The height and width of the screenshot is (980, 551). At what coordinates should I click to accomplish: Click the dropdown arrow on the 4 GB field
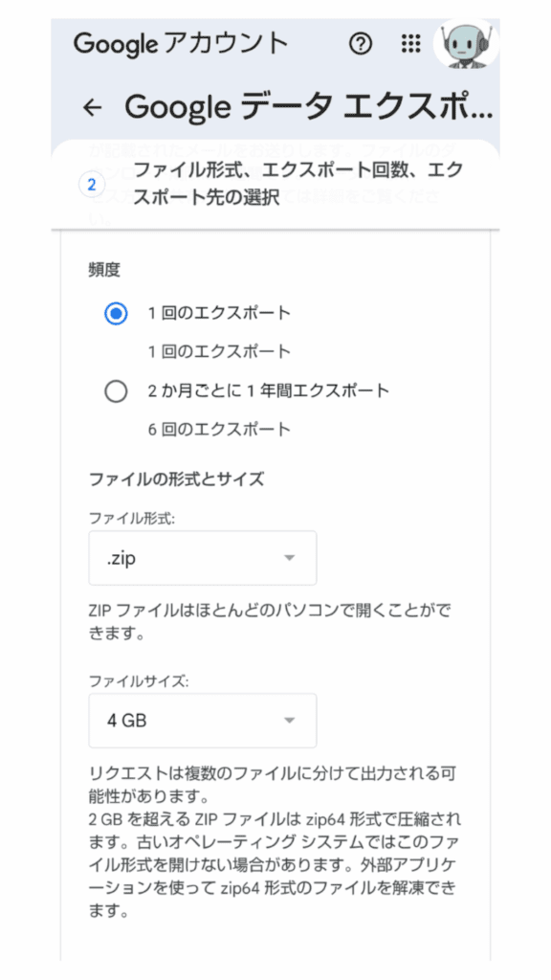click(291, 720)
